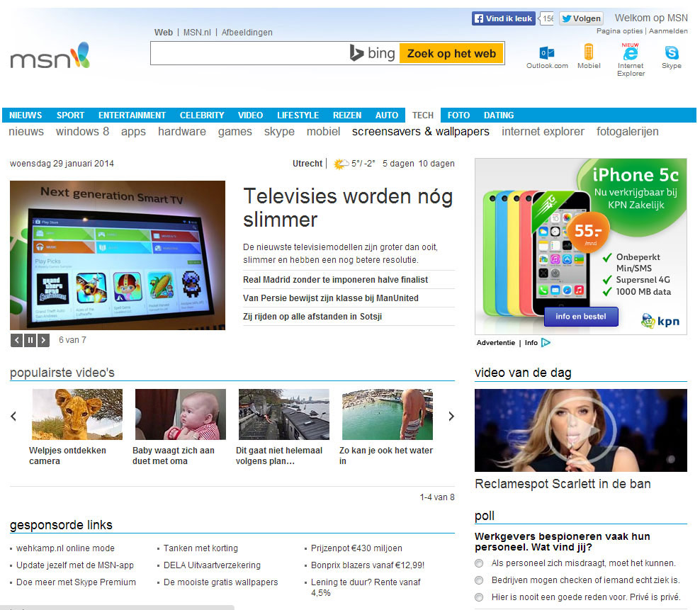This screenshot has width=700, height=610.
Task: Click the Skype icon
Action: point(671,52)
